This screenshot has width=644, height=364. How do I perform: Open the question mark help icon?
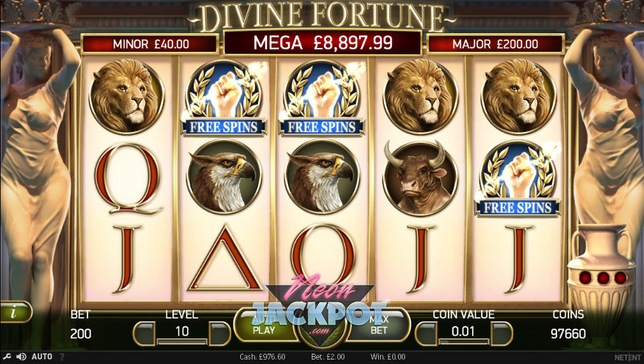coord(62,356)
